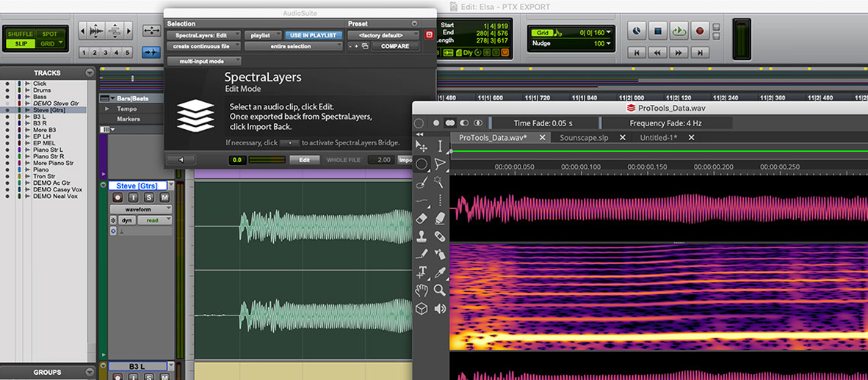Select the clone stamp tool
The height and width of the screenshot is (380, 868).
pos(422,236)
